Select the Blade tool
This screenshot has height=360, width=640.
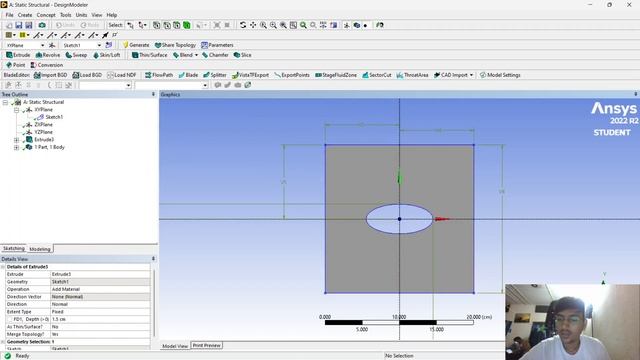click(x=188, y=75)
